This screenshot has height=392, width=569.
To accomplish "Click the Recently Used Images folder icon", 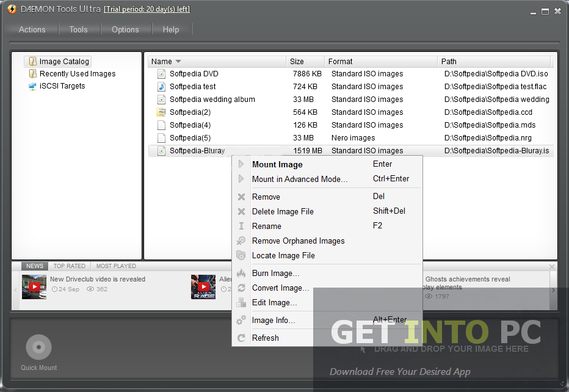I will tap(32, 74).
